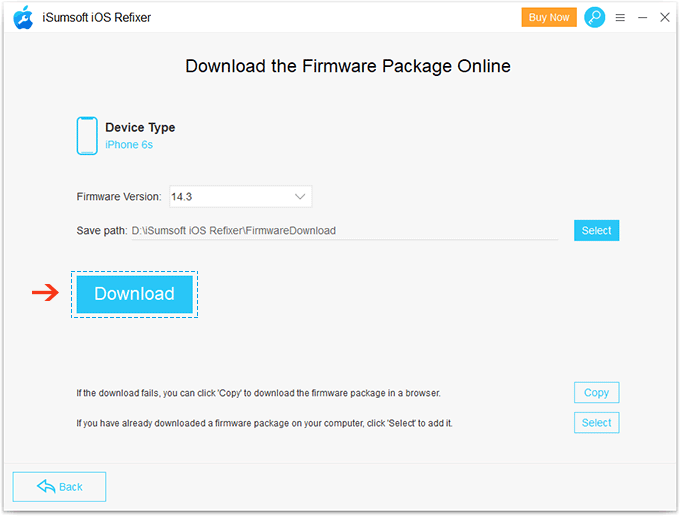Open the register key icon
Viewport: 680px width, 516px height.
click(595, 17)
